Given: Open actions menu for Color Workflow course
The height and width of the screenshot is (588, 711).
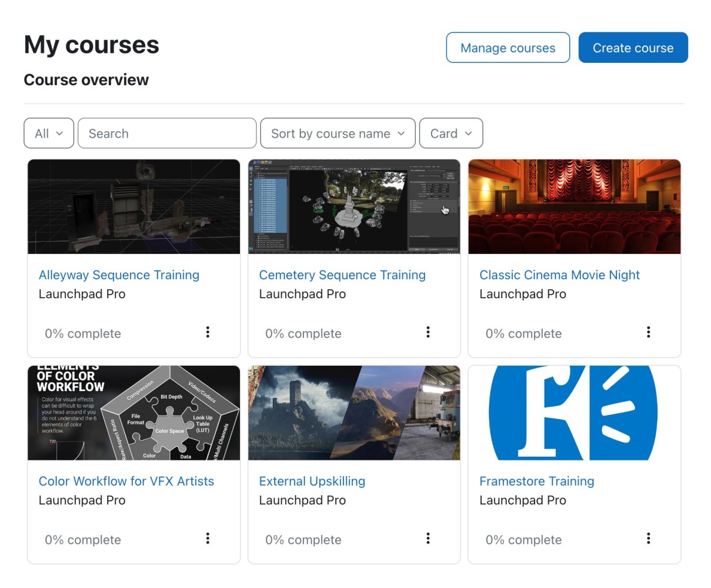Looking at the screenshot, I should [x=208, y=539].
